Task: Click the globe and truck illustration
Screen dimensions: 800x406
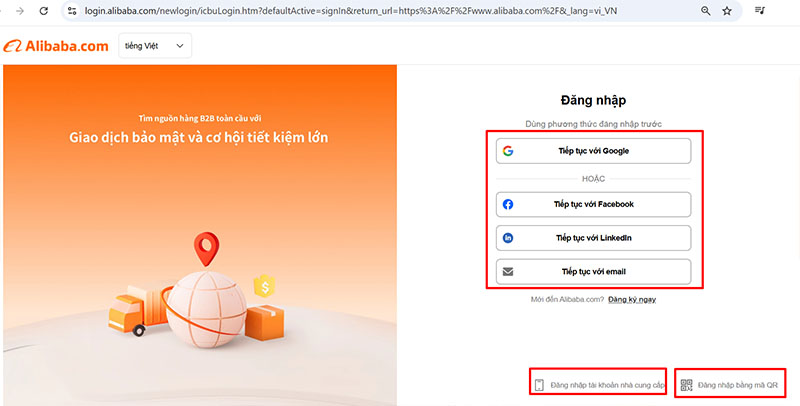Action: [196, 292]
